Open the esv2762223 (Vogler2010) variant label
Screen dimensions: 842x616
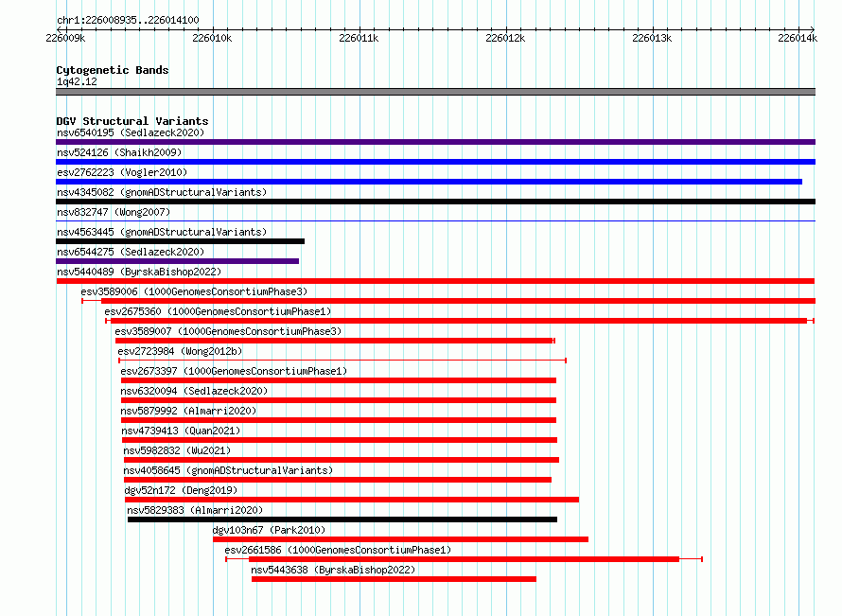[122, 172]
